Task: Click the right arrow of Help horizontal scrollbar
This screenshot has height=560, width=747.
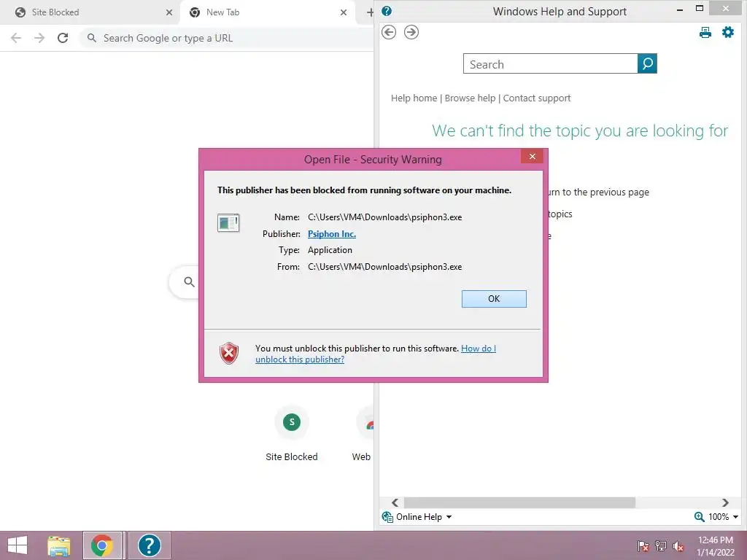Action: 725,502
